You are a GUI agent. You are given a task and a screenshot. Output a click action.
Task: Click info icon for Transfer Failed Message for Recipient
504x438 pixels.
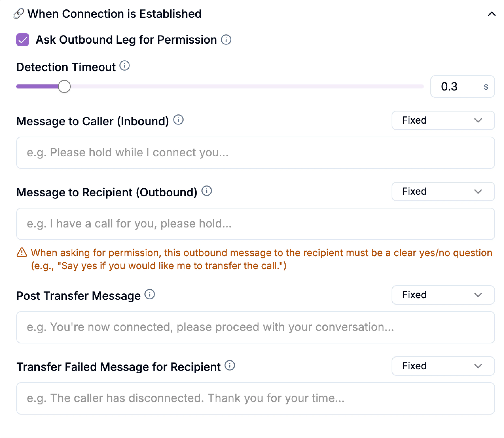230,365
